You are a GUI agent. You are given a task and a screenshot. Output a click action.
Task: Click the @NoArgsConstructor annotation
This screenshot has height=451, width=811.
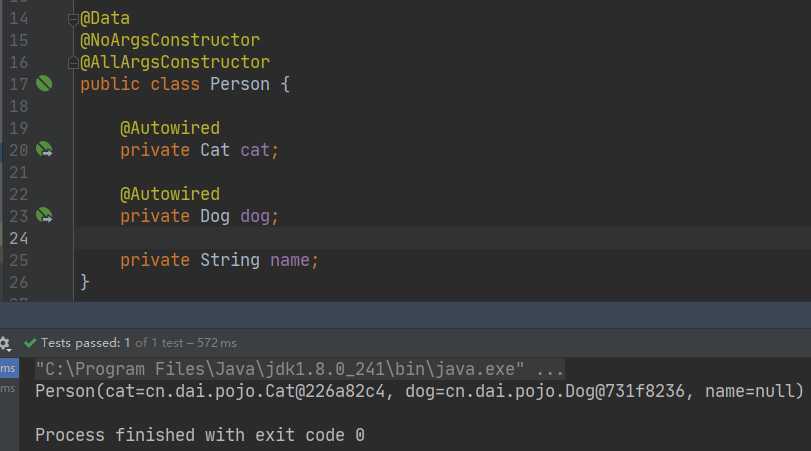coord(169,40)
